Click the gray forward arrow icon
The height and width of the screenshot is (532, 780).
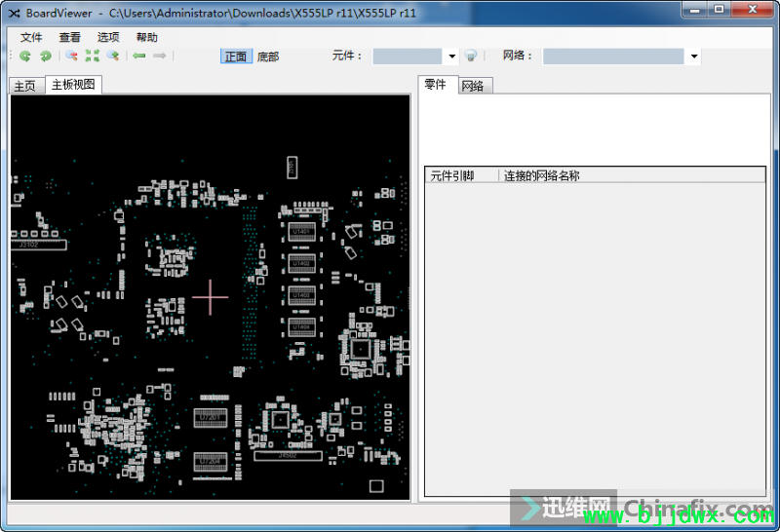[x=159, y=56]
